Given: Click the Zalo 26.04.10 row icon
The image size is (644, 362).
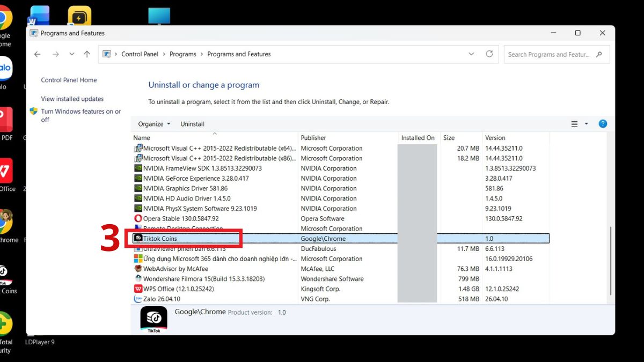Looking at the screenshot, I should (x=138, y=299).
